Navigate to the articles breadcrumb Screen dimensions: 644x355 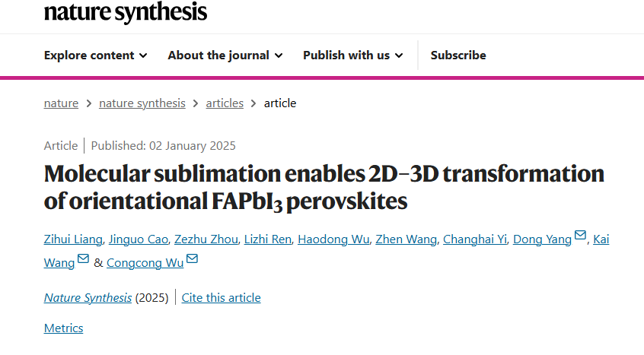click(225, 103)
